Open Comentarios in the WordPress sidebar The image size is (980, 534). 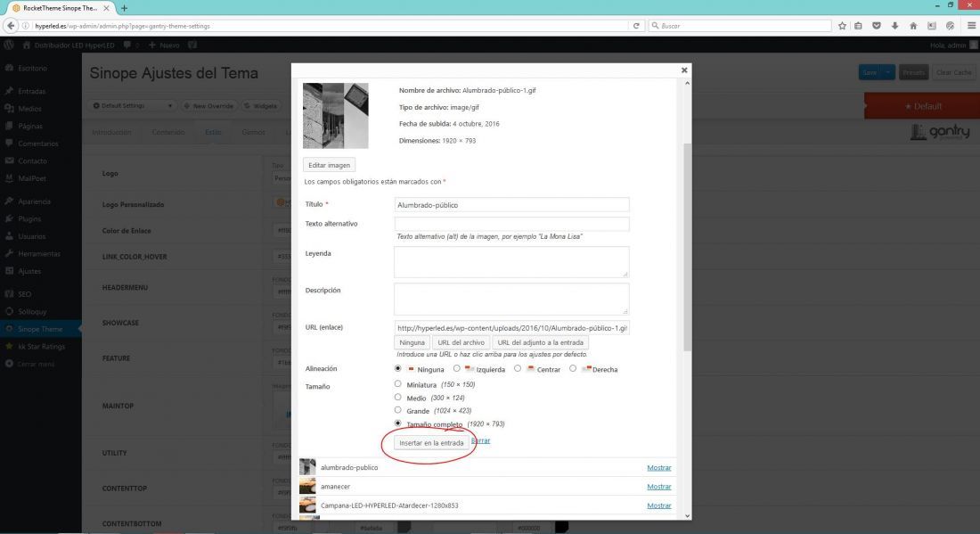(x=37, y=144)
